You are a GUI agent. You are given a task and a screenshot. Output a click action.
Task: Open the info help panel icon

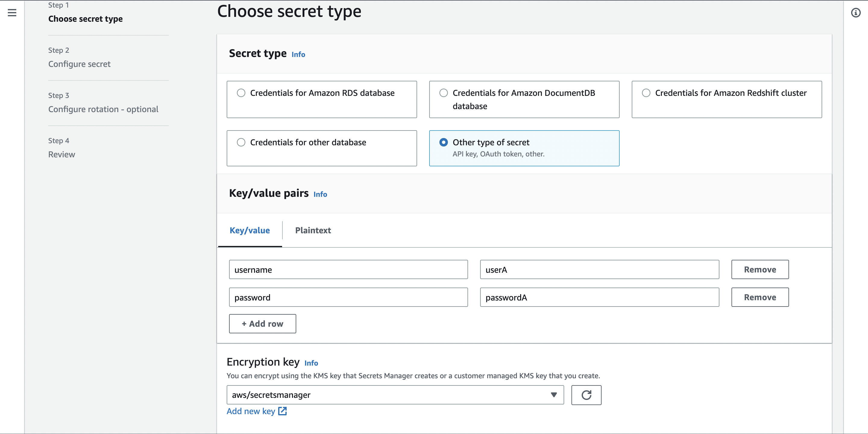(856, 13)
